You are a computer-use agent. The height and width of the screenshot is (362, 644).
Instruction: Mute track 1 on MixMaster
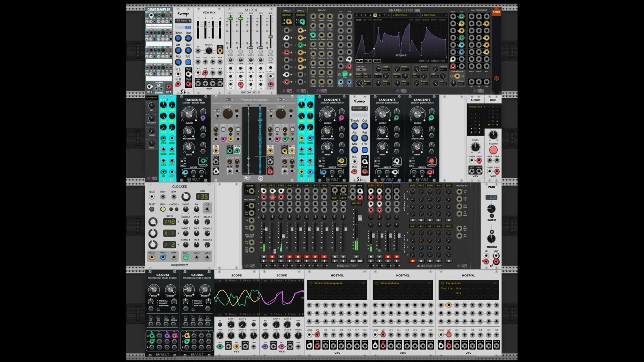point(263,256)
